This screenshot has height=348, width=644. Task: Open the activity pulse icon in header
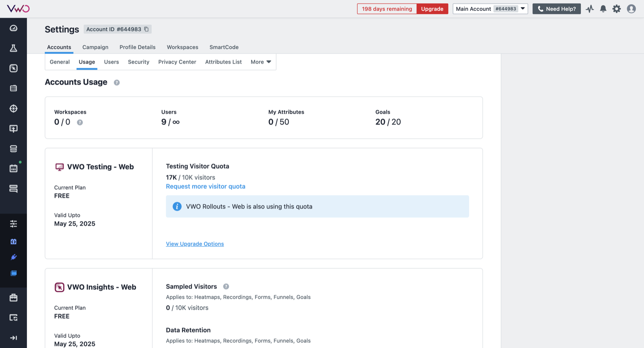[x=590, y=9]
